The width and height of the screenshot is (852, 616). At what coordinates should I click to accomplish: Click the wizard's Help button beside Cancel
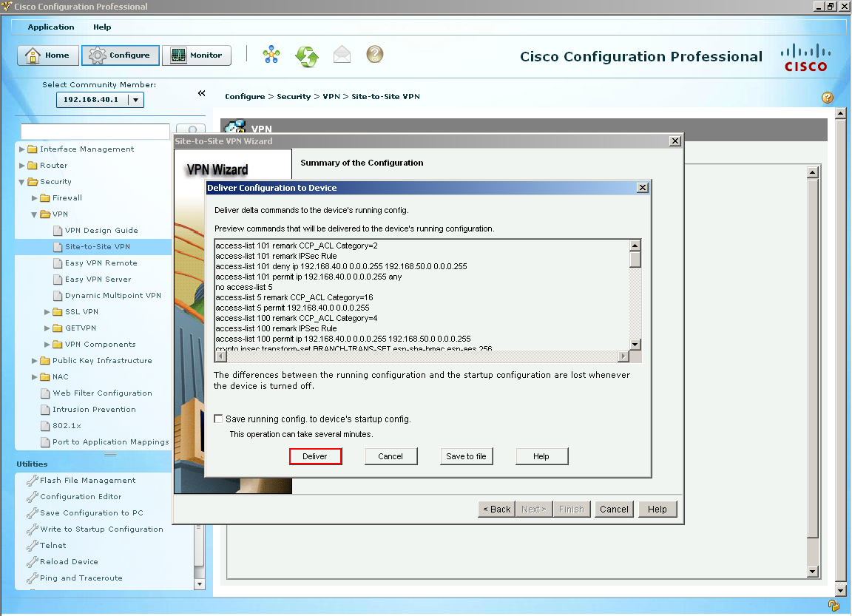click(x=657, y=509)
